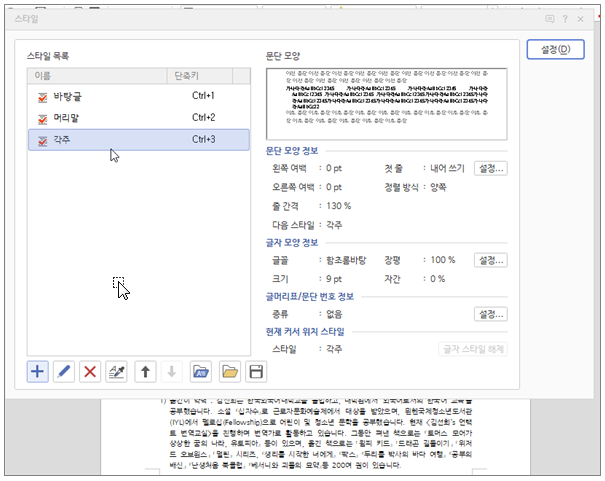
Task: Add a new style with the plus icon
Action: pyautogui.click(x=37, y=372)
